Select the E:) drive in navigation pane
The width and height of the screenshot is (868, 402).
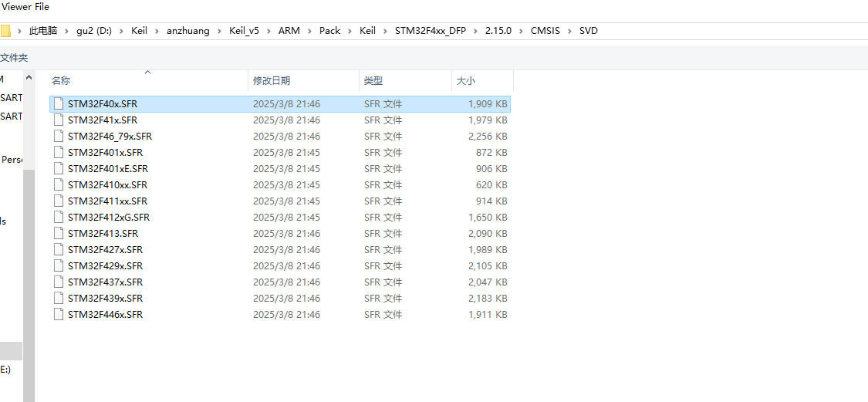(x=5, y=370)
